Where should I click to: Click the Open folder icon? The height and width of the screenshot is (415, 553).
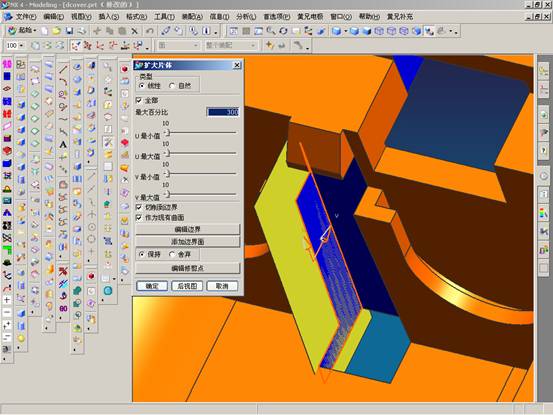(x=56, y=31)
